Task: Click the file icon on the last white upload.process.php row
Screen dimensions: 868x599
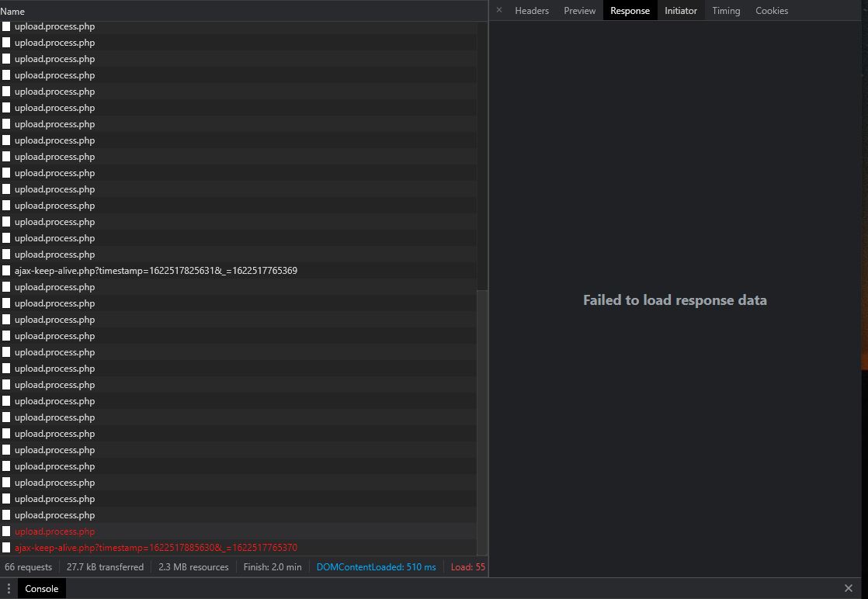Action: click(6, 514)
